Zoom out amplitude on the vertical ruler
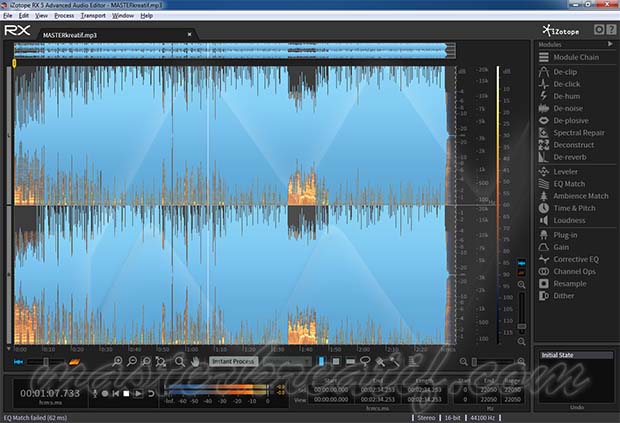Image resolution: width=620 pixels, height=423 pixels. tap(522, 341)
